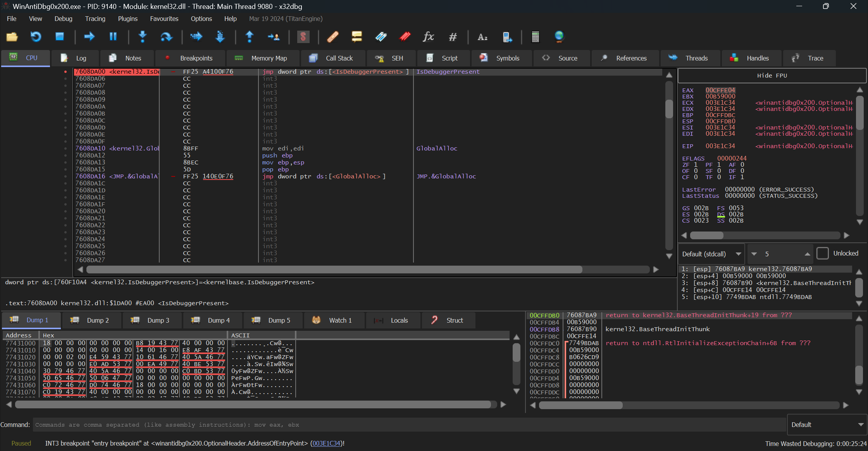Image resolution: width=868 pixels, height=451 pixels.
Task: Decrease argument count with down arrow
Action: pyautogui.click(x=754, y=254)
